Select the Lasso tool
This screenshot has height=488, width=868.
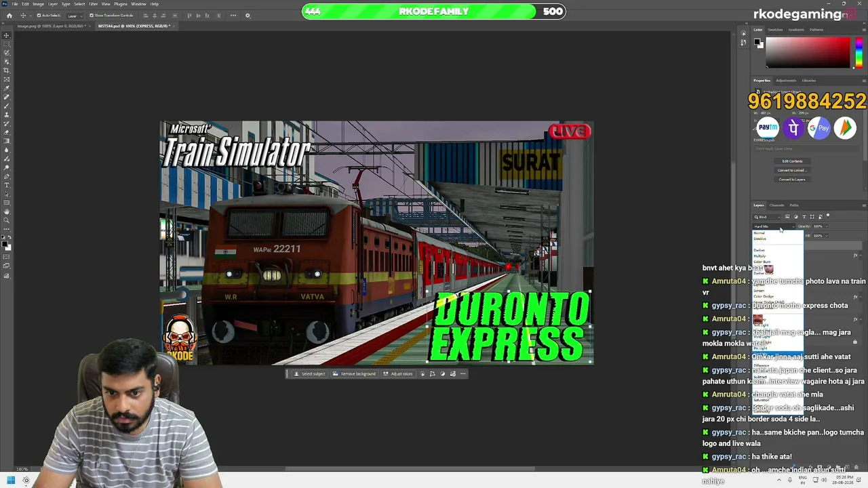(x=7, y=53)
